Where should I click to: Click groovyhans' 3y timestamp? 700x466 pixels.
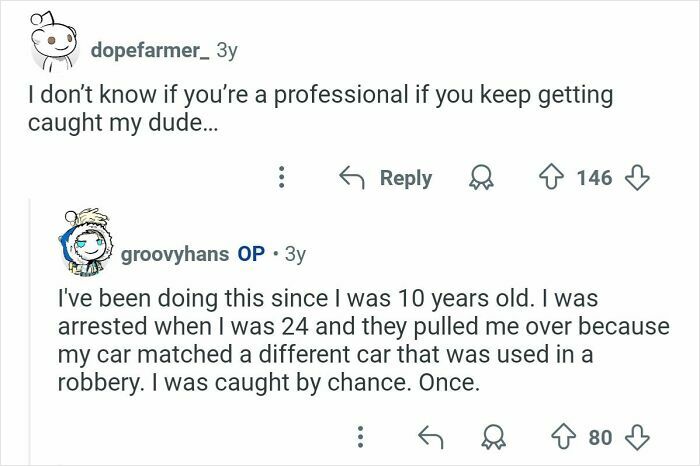(295, 254)
